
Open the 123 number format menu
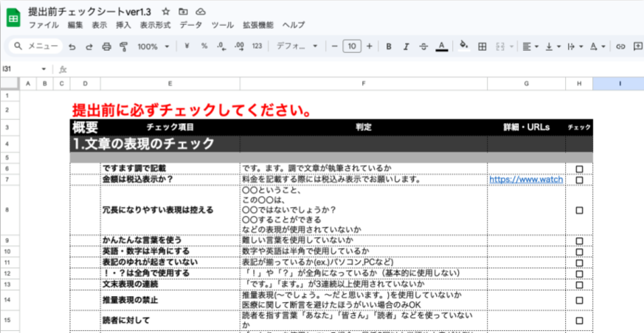257,46
